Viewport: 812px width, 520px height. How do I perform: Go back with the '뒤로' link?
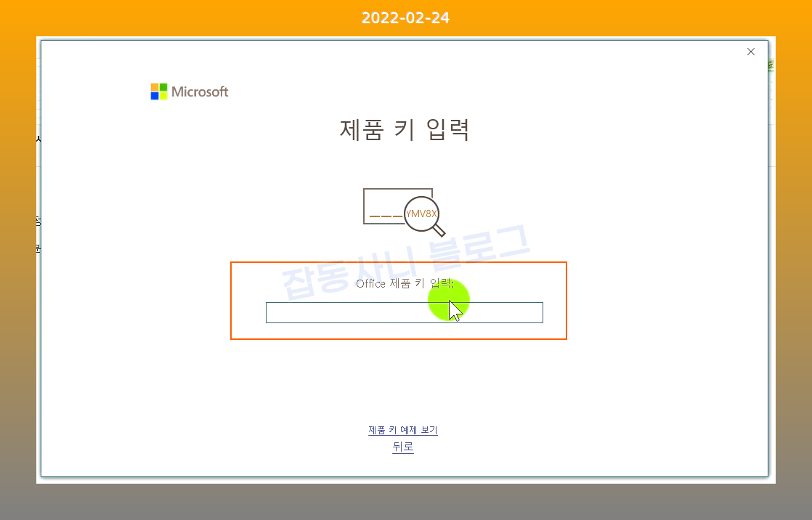(x=403, y=447)
